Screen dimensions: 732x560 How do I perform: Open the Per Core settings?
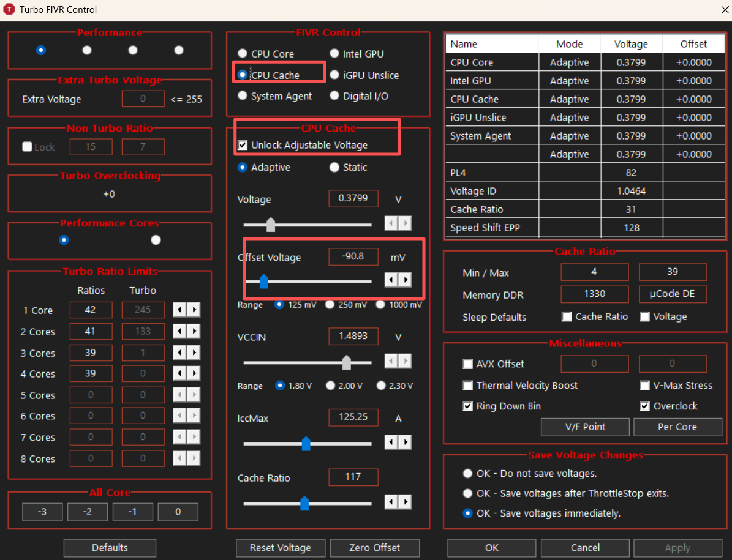coord(677,427)
